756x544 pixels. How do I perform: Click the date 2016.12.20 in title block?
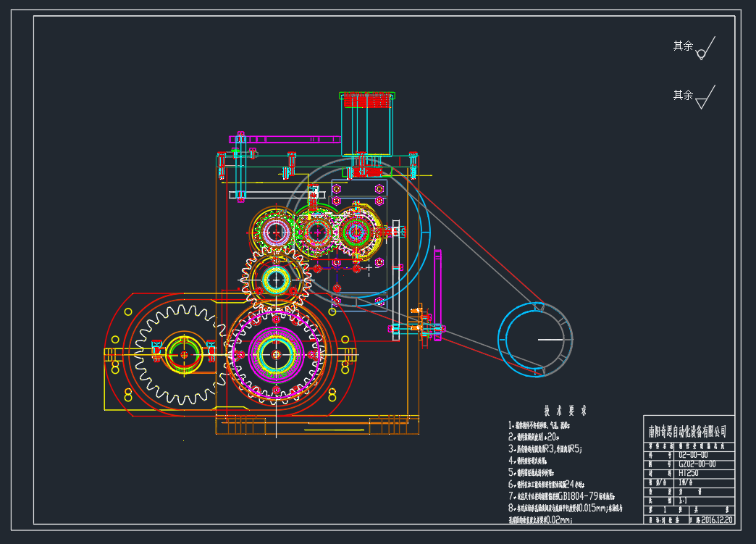tap(716, 519)
